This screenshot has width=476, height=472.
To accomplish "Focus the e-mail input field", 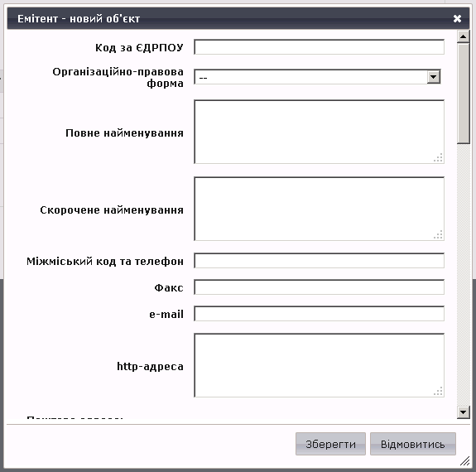I will (319, 314).
